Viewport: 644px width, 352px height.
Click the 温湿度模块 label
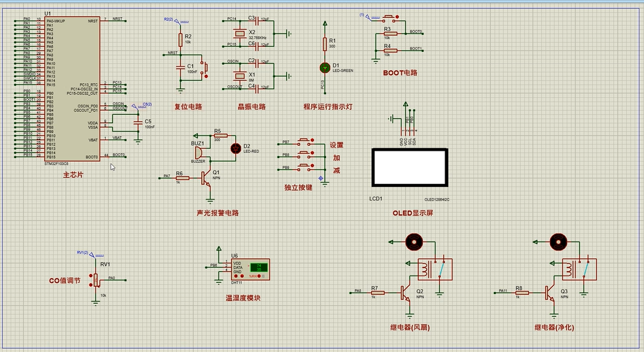pos(243,298)
